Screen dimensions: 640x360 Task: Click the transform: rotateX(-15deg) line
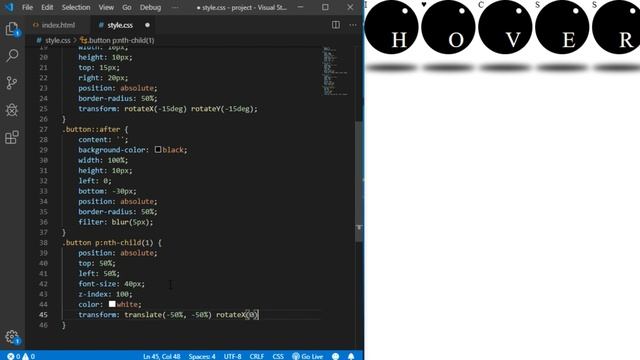coord(168,109)
